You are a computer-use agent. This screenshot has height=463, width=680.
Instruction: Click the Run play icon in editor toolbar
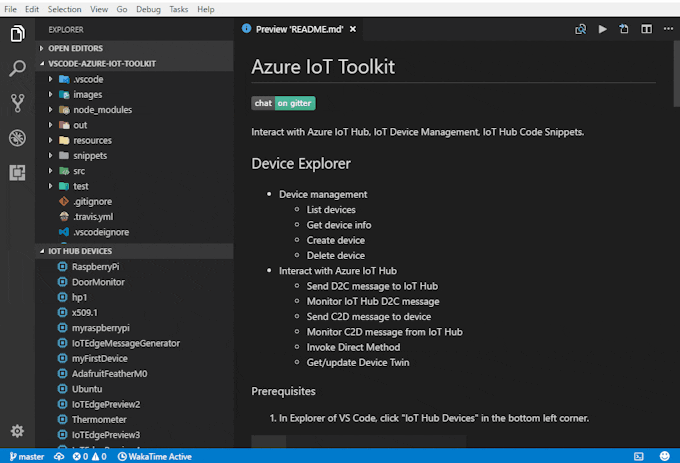[602, 29]
